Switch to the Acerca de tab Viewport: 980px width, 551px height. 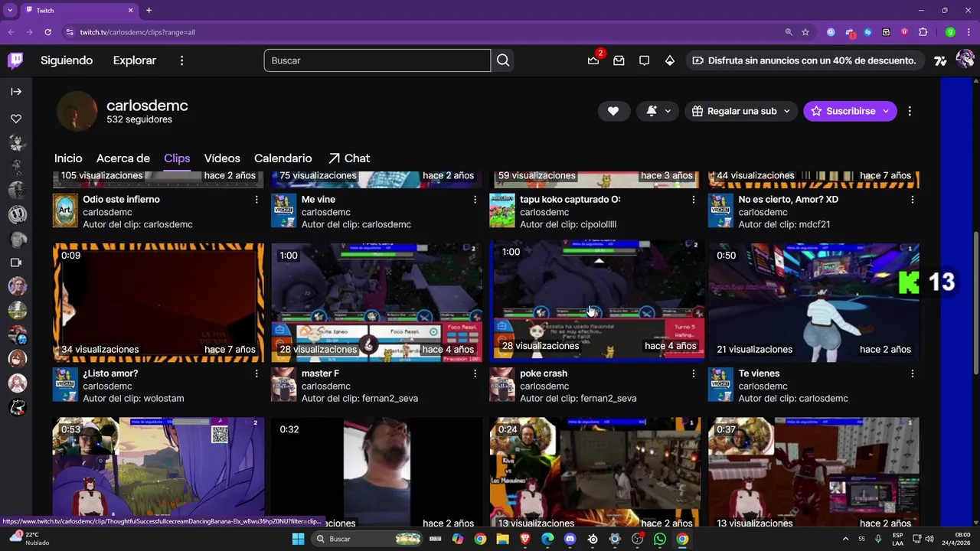click(123, 158)
